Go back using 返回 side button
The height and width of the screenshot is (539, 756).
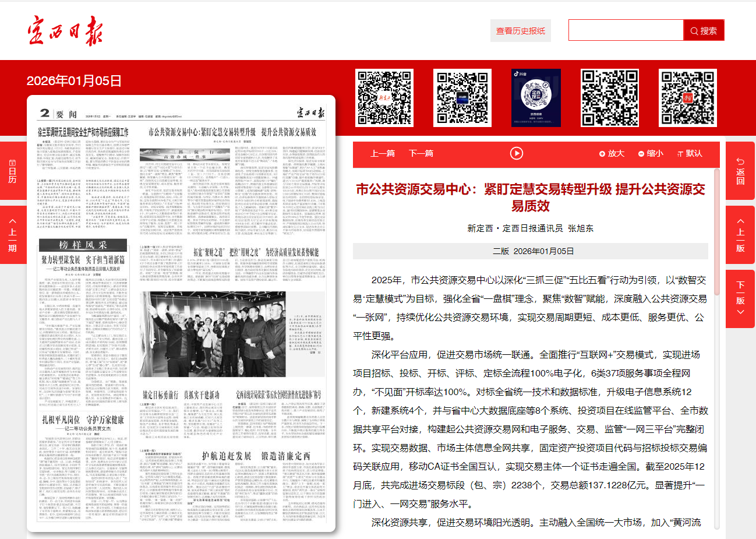pos(740,171)
